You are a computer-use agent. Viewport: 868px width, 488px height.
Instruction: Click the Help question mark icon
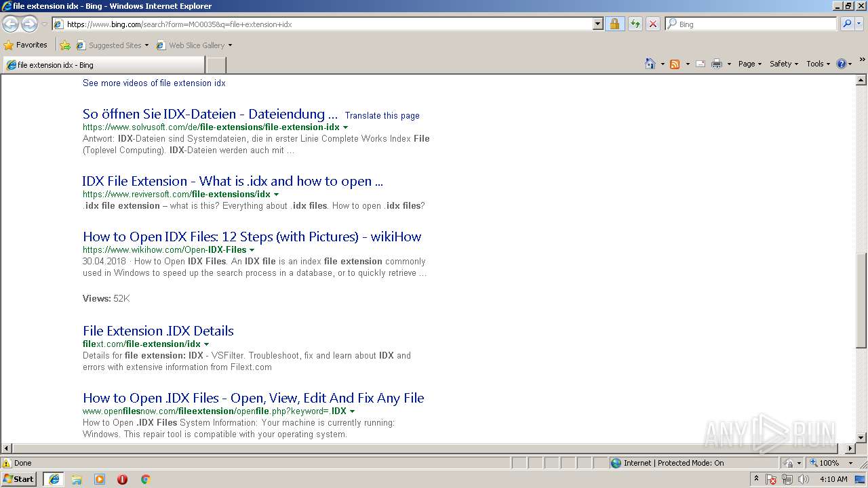click(842, 64)
